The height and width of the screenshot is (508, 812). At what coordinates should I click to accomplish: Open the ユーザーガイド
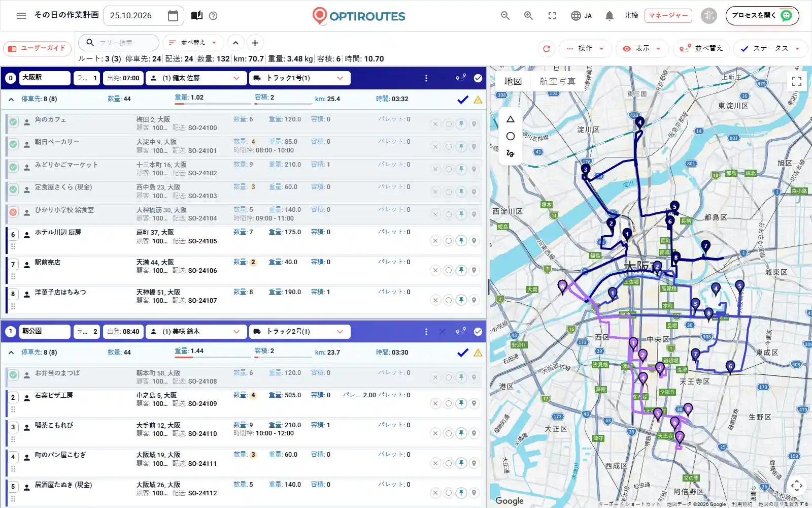[37, 49]
